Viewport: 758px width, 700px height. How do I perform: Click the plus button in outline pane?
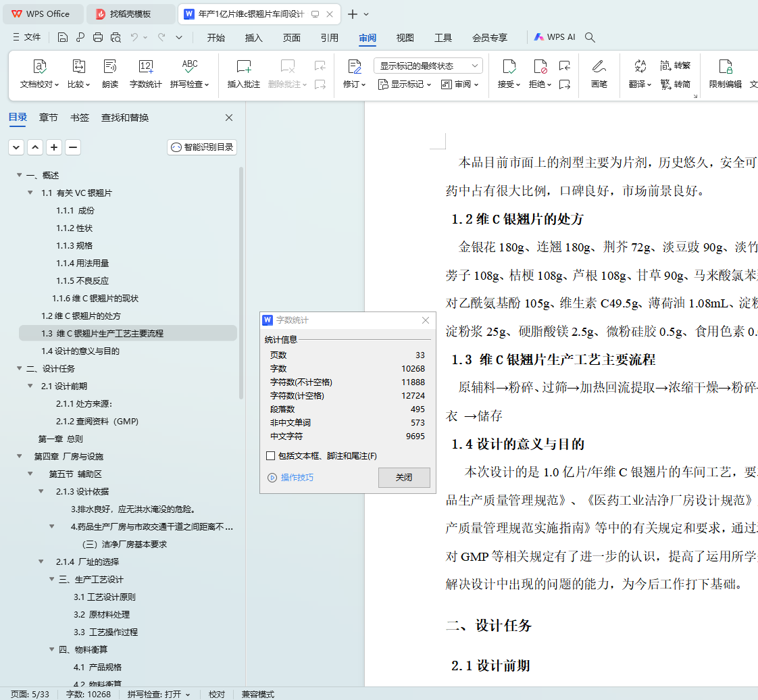(54, 147)
